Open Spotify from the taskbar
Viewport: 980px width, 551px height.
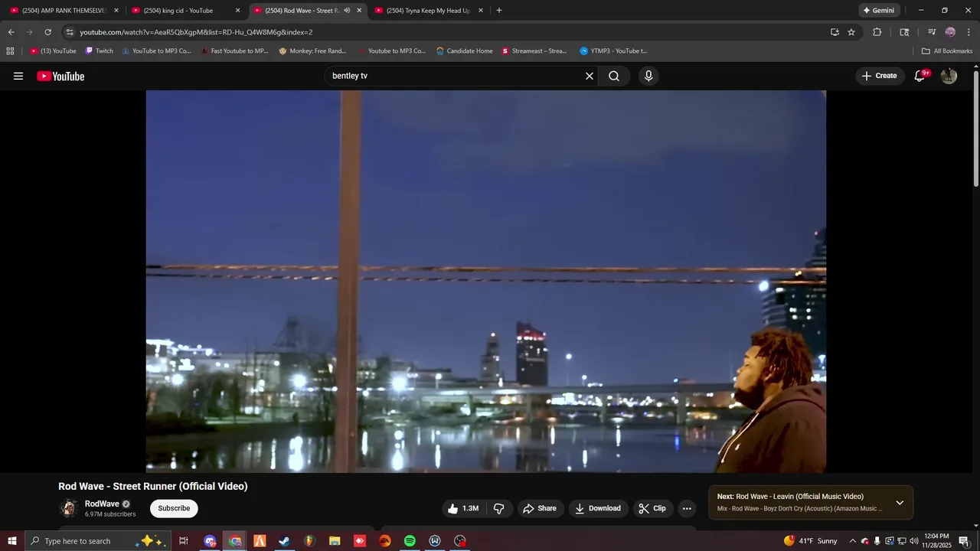(x=410, y=541)
